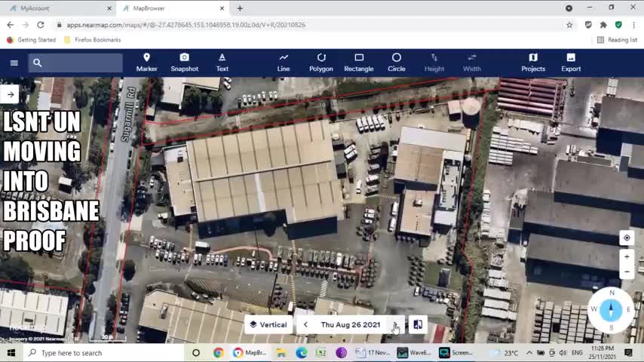Open volume control in tray
Image resolution: width=644 pixels, height=362 pixels.
563,353
